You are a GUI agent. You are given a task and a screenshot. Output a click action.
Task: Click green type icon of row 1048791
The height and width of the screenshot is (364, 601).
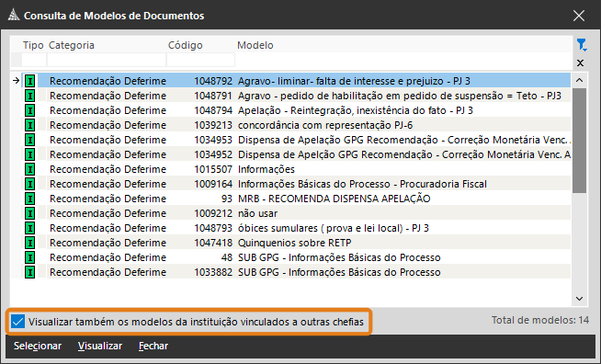(x=30, y=96)
